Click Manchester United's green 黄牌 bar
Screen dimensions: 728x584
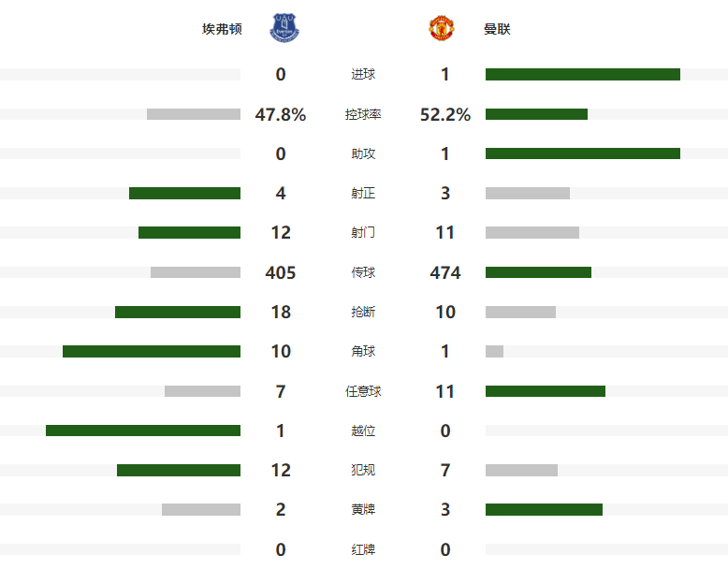click(x=544, y=510)
